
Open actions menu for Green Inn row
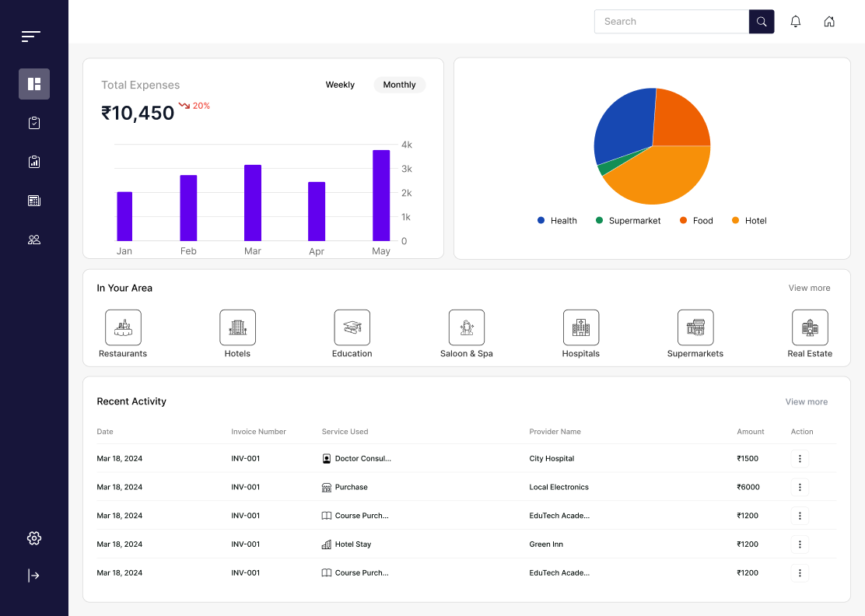pos(800,544)
